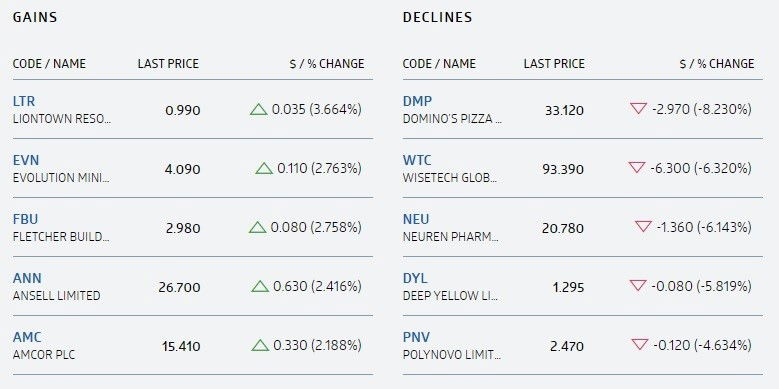779x389 pixels.
Task: Select the red decline arrow for WTC
Action: [x=636, y=167]
